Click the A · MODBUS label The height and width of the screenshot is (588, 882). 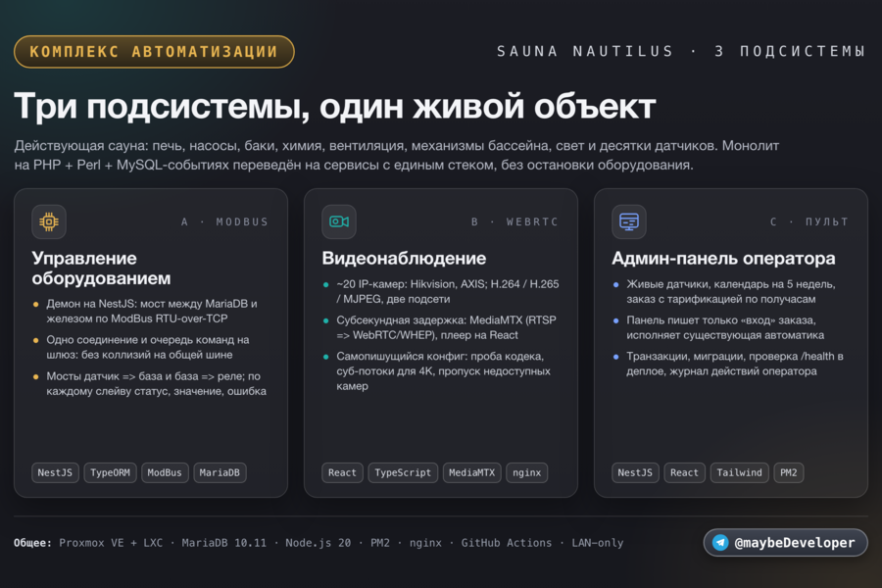click(224, 221)
